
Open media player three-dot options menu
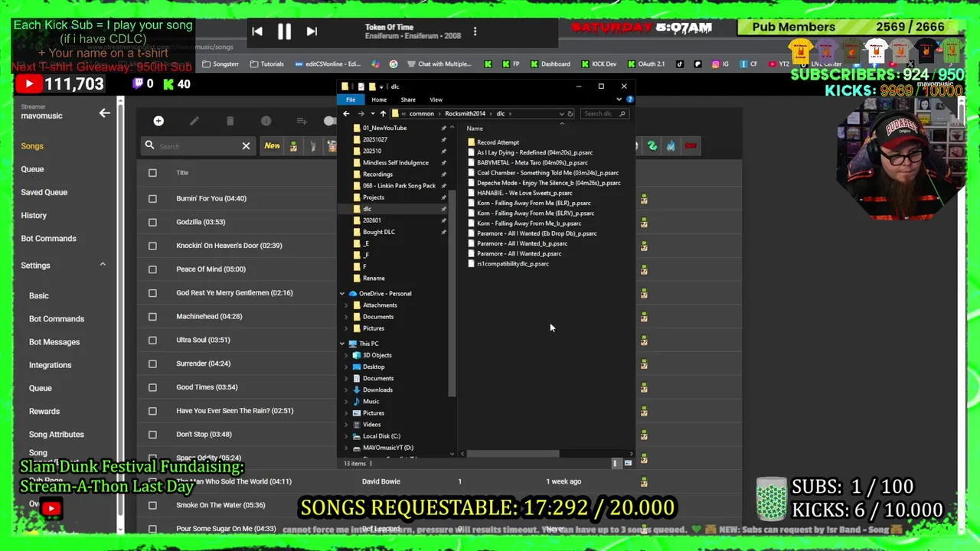[475, 31]
